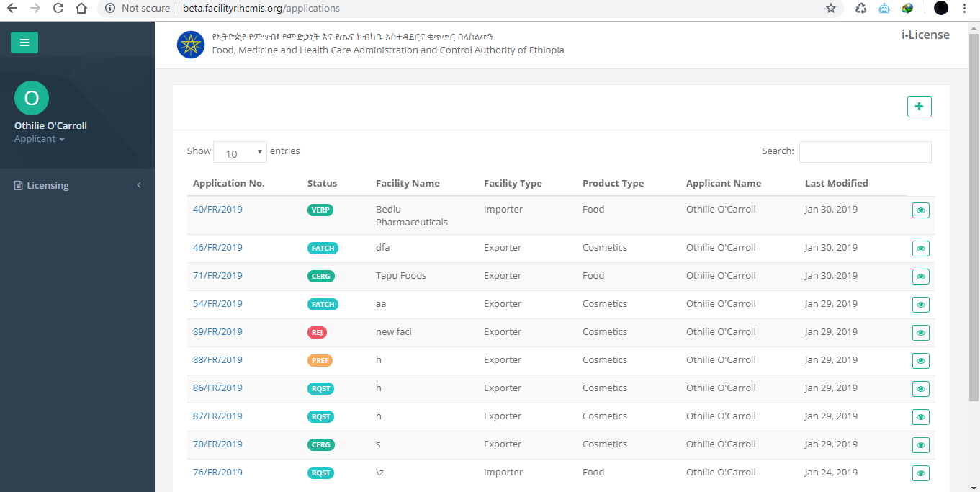Screen dimensions: 980x492
Task: Click the browser home icon
Action: point(82,9)
